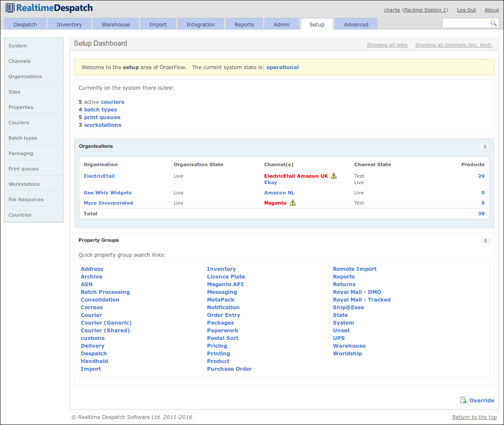Click the operational system state link
Screen dimensions: 504x425
pos(282,67)
